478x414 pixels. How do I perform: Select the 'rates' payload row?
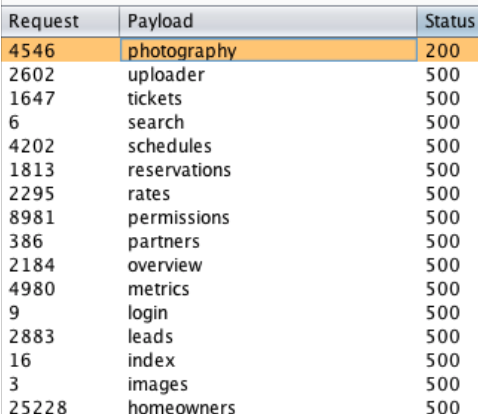240,194
